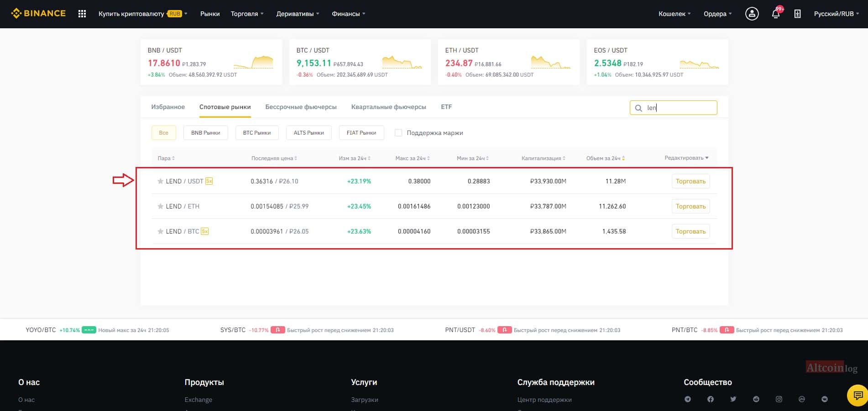Image resolution: width=868 pixels, height=411 pixels.
Task: Favorite the LEND / BTC pair star
Action: point(160,231)
